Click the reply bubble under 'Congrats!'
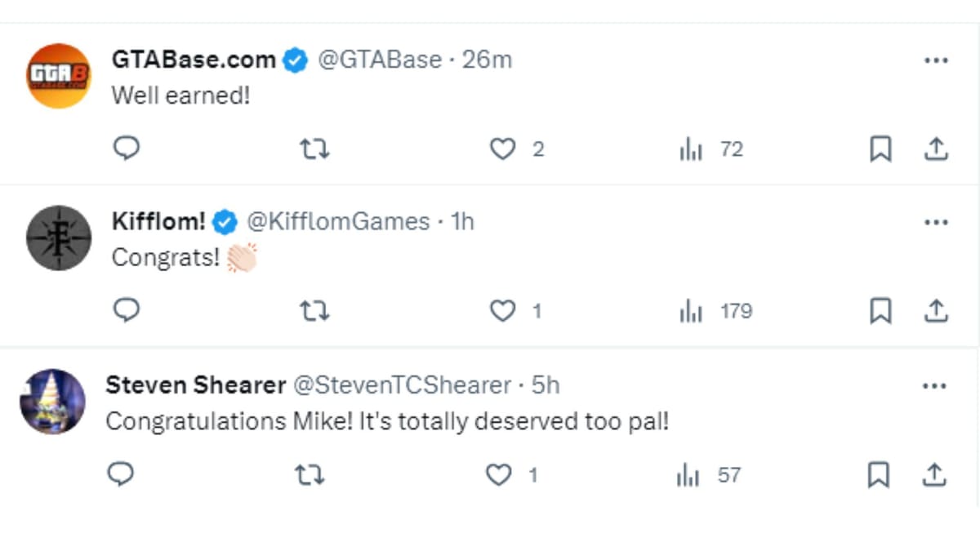The width and height of the screenshot is (980, 551). click(x=127, y=311)
